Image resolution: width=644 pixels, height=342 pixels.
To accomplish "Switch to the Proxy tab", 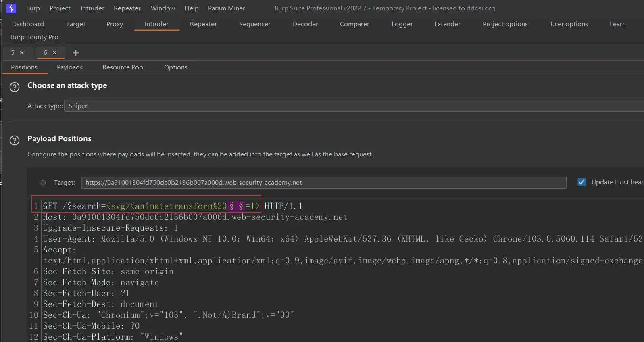I will click(115, 24).
